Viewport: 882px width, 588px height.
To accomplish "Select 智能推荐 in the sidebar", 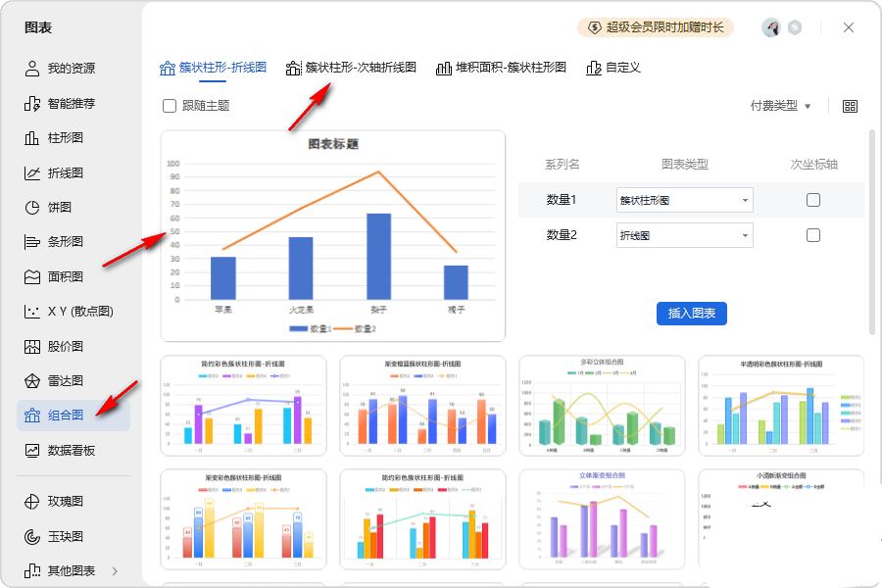I will pos(71,103).
